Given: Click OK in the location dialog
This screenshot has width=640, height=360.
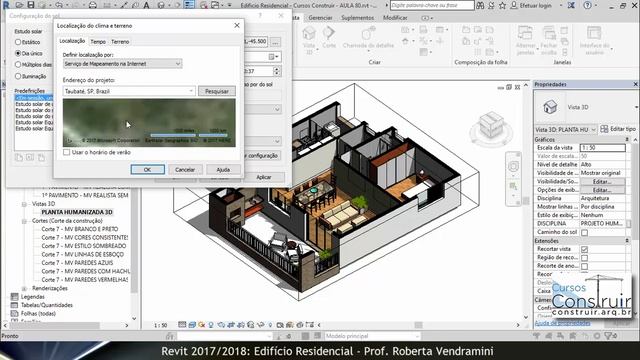Looking at the screenshot, I should click(148, 169).
